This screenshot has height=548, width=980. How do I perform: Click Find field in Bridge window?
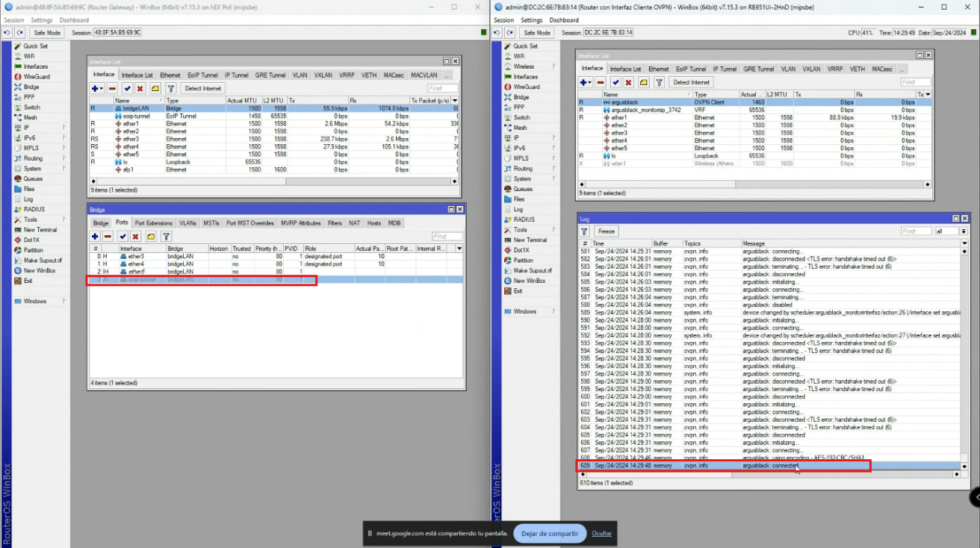(447, 237)
